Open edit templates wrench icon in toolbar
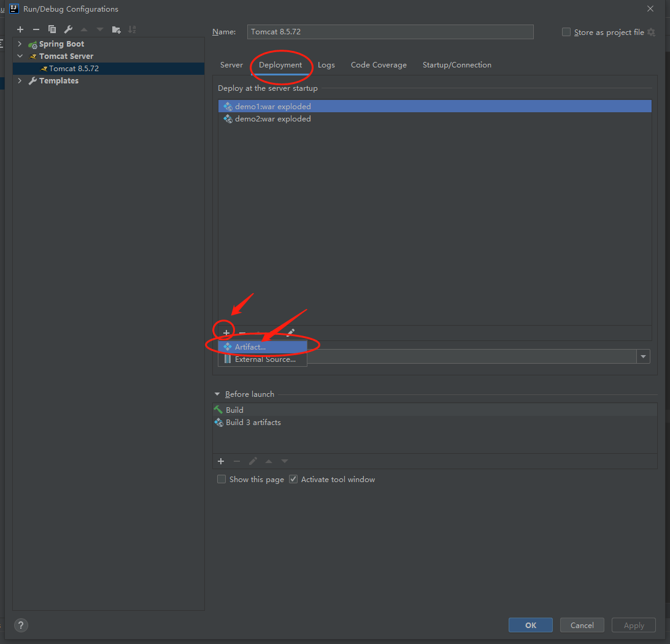670x644 pixels. pos(68,29)
